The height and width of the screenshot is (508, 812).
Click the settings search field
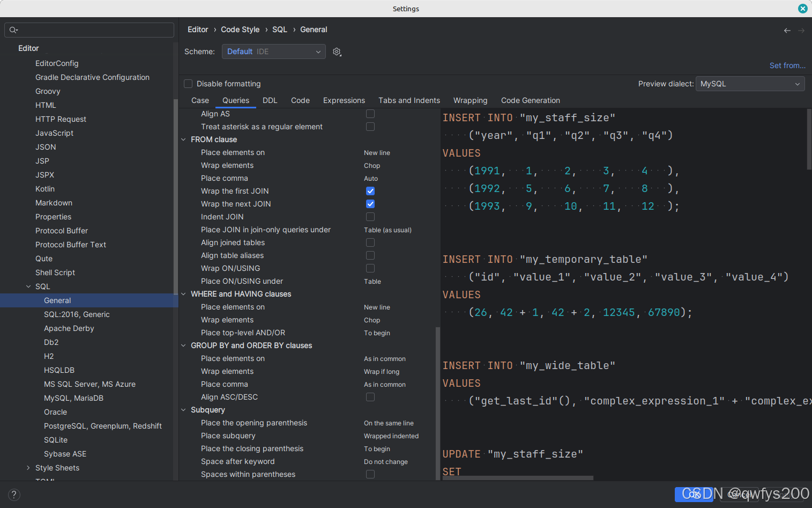point(89,30)
